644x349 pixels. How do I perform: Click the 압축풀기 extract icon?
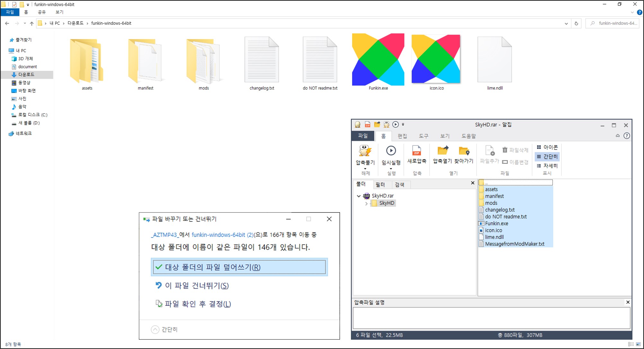(365, 151)
